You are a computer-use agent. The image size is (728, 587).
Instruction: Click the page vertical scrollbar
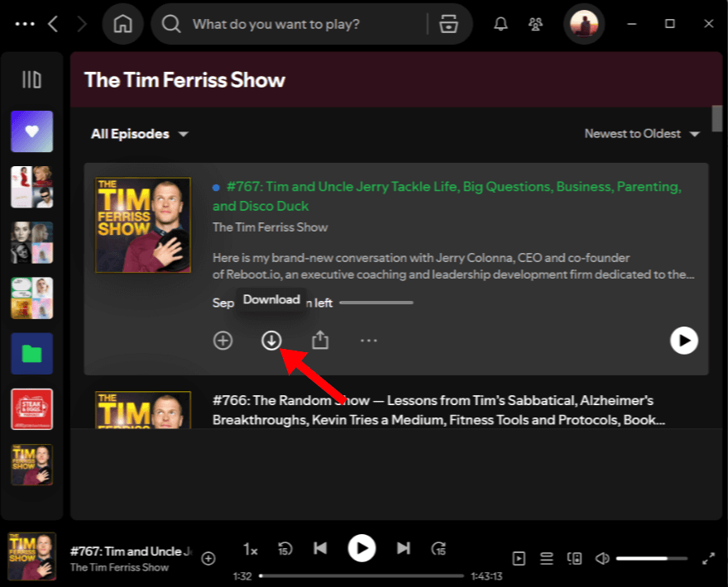point(717,119)
